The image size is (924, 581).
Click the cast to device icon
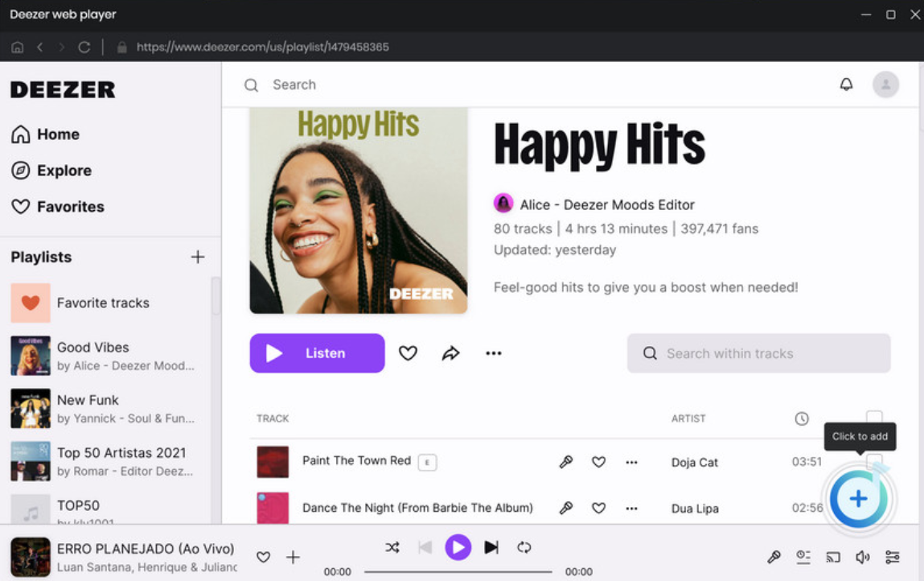[832, 557]
